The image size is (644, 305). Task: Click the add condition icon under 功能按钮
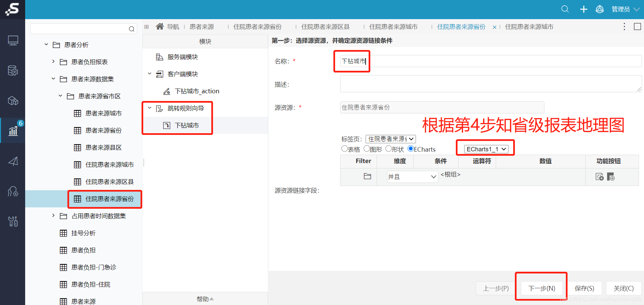tap(611, 177)
